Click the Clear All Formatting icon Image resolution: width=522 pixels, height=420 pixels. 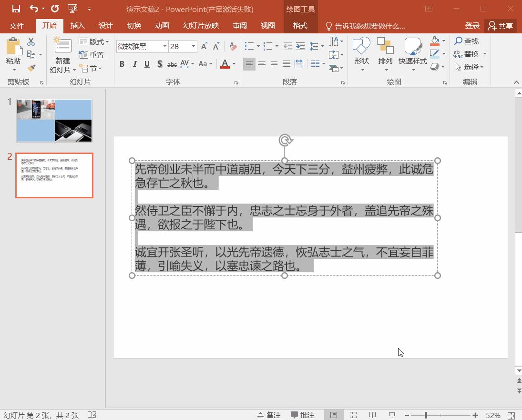pyautogui.click(x=233, y=46)
